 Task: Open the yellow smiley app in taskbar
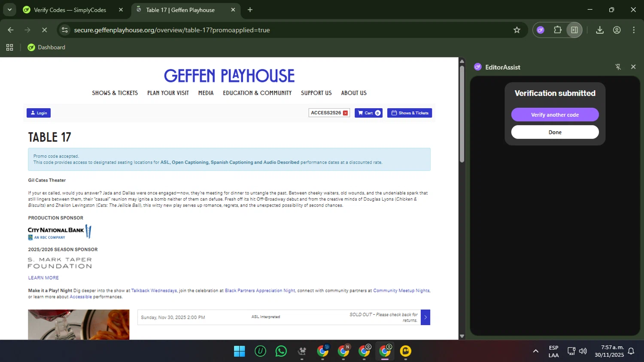[x=405, y=351]
